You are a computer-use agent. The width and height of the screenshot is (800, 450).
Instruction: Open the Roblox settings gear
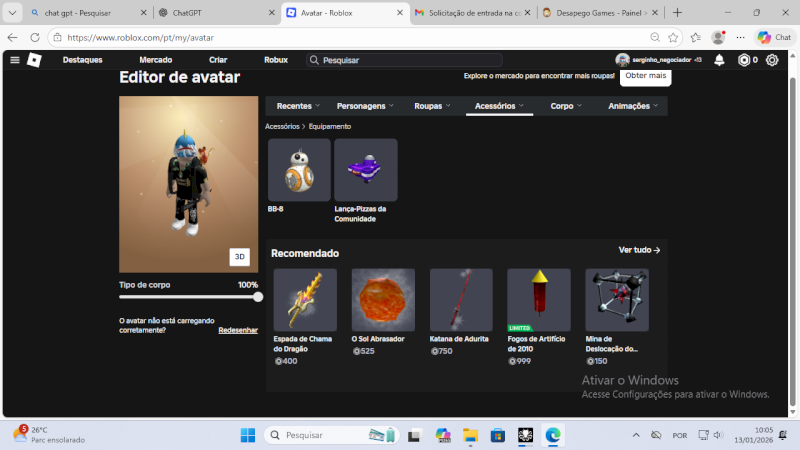click(772, 60)
